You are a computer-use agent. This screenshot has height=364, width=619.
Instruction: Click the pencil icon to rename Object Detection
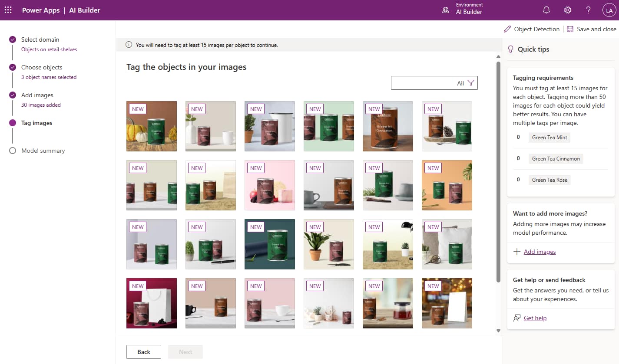(x=507, y=29)
